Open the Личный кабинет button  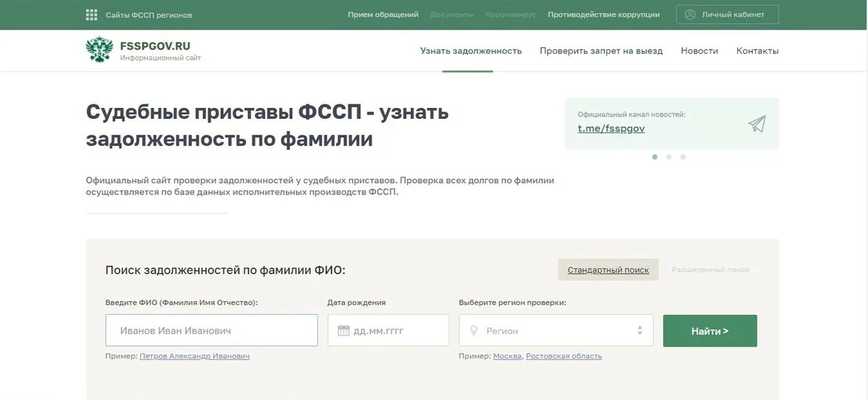pos(727,14)
